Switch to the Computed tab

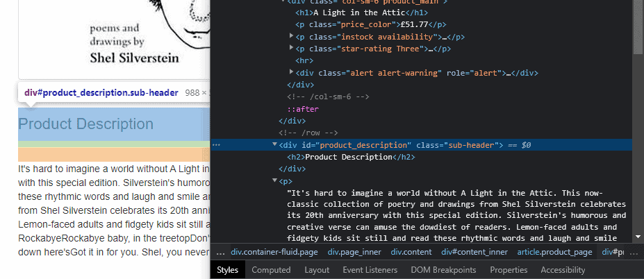(x=271, y=269)
